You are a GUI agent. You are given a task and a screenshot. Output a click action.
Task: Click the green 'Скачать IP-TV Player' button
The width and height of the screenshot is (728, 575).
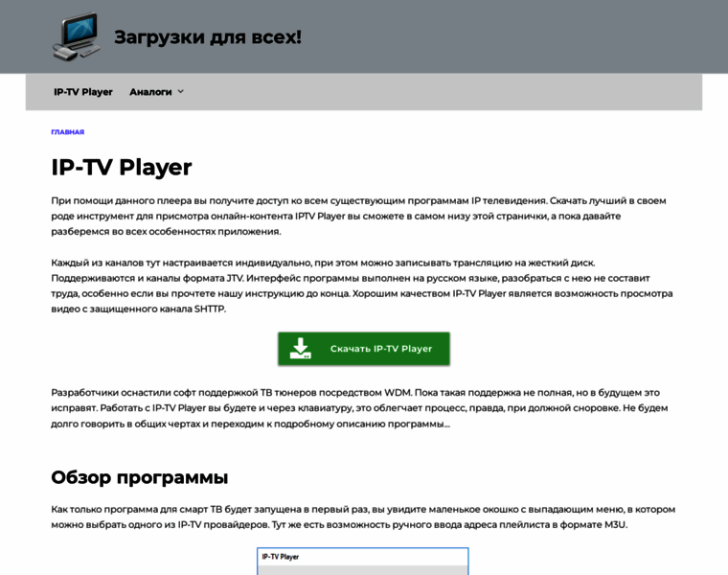(x=364, y=349)
